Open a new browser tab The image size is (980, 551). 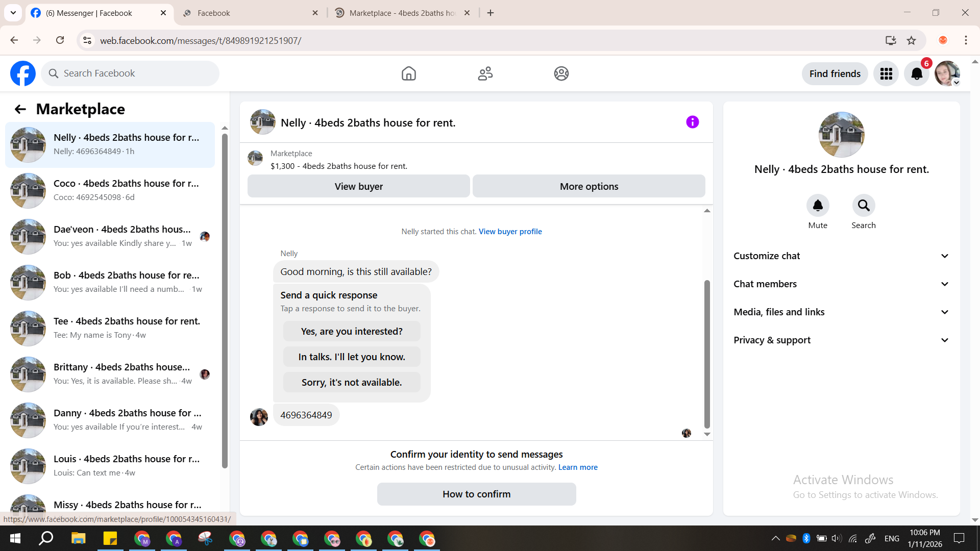click(x=491, y=13)
